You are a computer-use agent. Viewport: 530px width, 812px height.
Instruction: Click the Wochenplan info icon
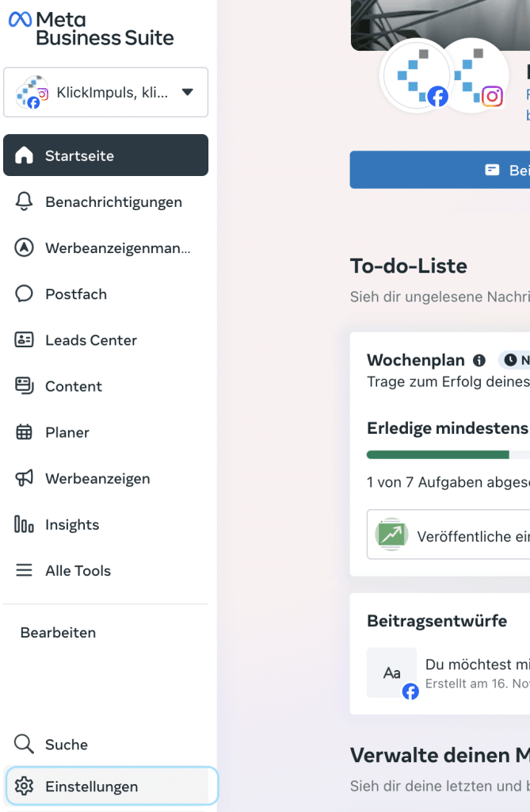click(479, 361)
